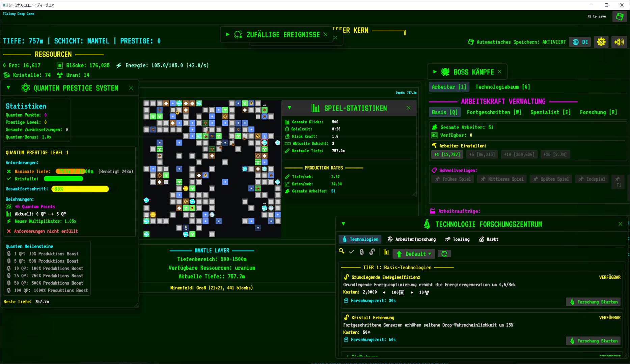The height and width of the screenshot is (364, 630).
Task: Start research for Grundlegende Energieeffizienz
Action: [593, 302]
